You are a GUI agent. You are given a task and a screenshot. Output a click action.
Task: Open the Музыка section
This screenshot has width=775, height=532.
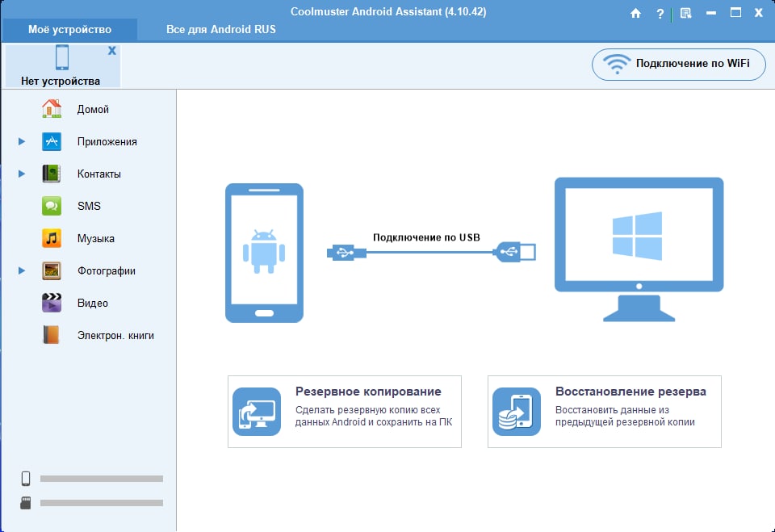click(x=96, y=239)
